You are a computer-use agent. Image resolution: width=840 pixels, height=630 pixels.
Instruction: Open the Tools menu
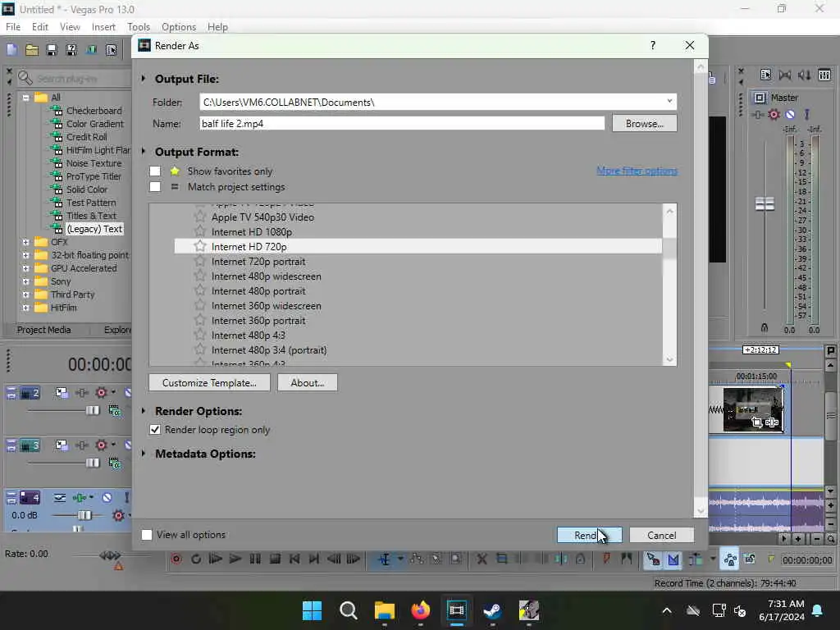pyautogui.click(x=138, y=27)
